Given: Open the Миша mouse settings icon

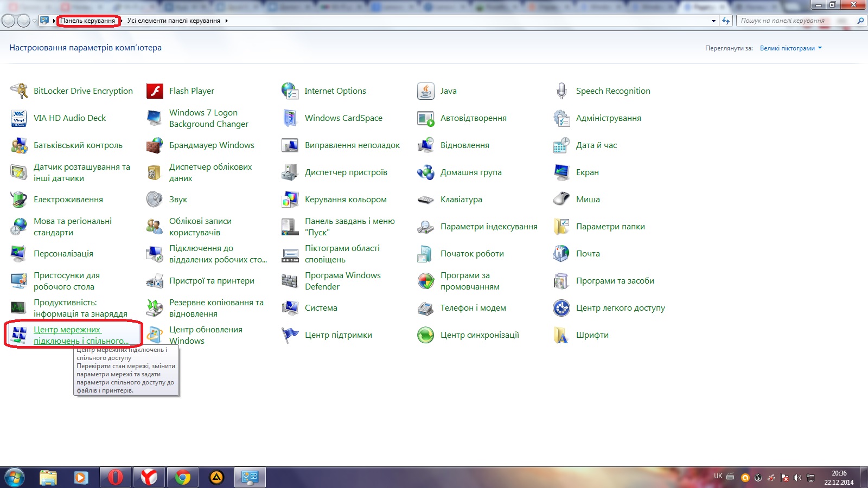Looking at the screenshot, I should (x=561, y=200).
